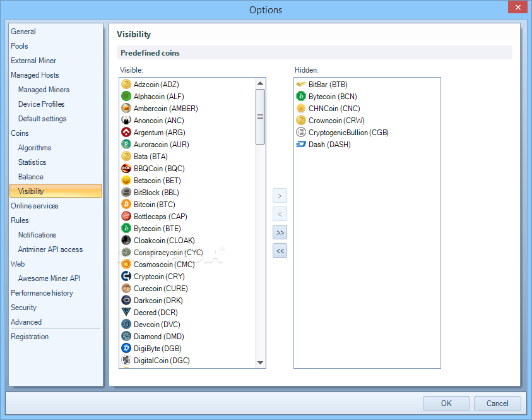
Task: Click the Adzcoin (ADZ) coin icon
Action: [126, 84]
